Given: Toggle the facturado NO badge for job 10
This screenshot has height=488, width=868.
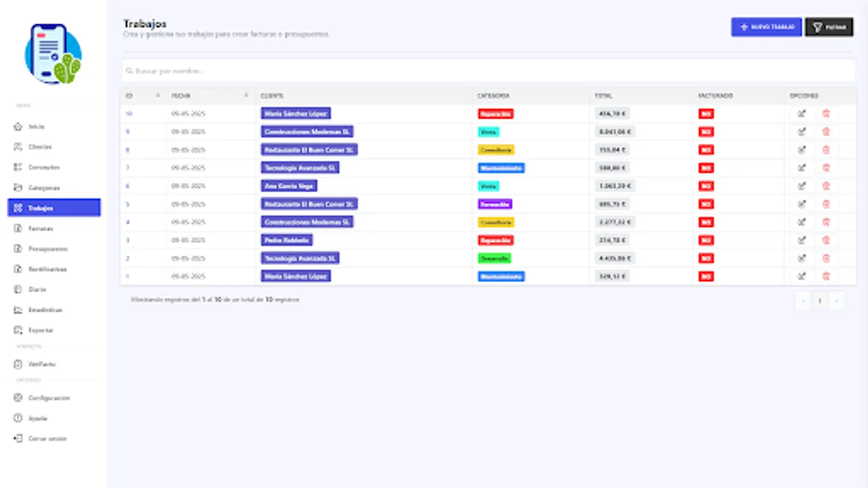Looking at the screenshot, I should 705,113.
